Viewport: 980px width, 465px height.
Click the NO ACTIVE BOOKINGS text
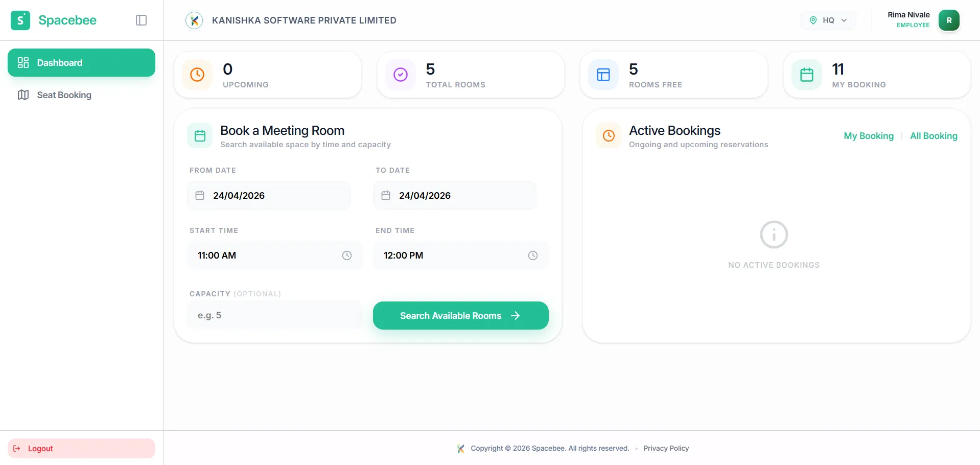(x=774, y=265)
